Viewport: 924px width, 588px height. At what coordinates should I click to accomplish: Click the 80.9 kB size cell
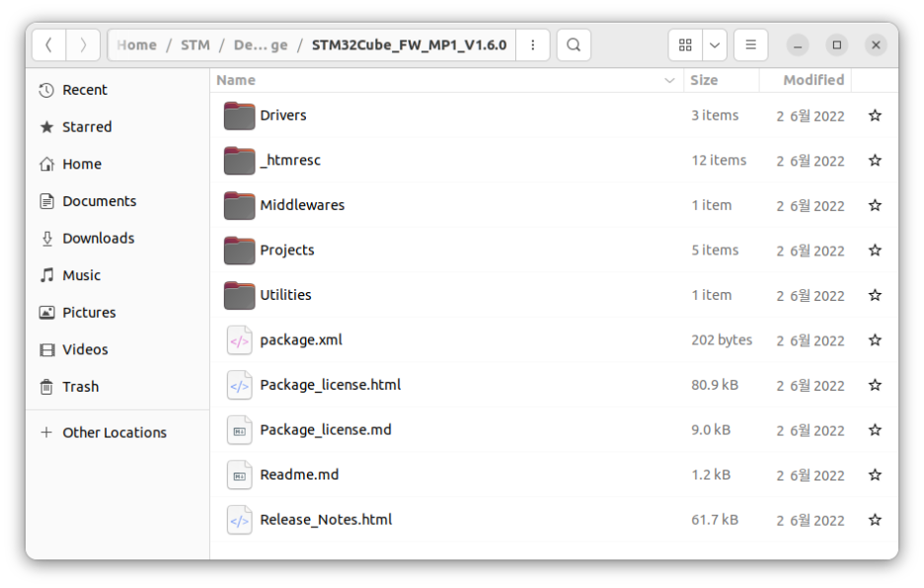[715, 385]
